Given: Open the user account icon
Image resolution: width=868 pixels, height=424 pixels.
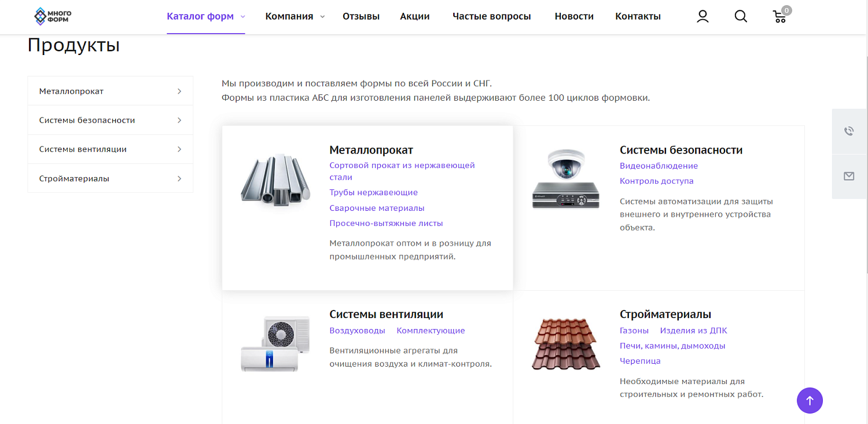Looking at the screenshot, I should 702,16.
